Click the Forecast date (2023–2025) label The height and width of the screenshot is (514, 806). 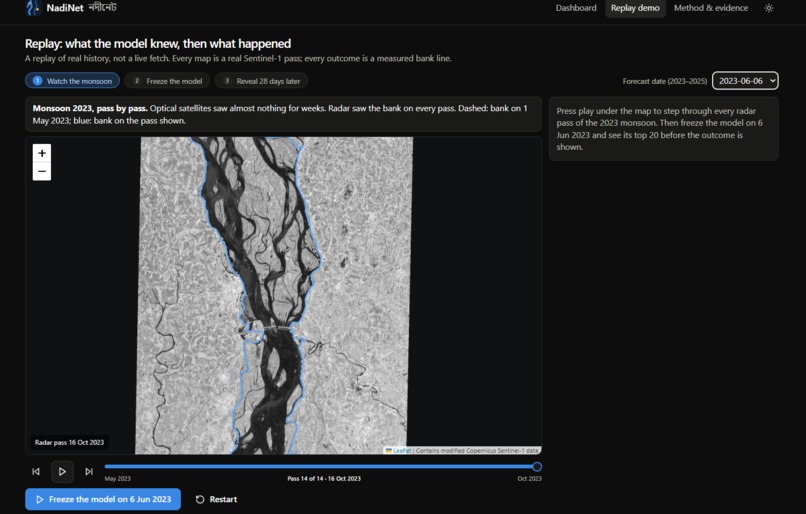(x=664, y=81)
